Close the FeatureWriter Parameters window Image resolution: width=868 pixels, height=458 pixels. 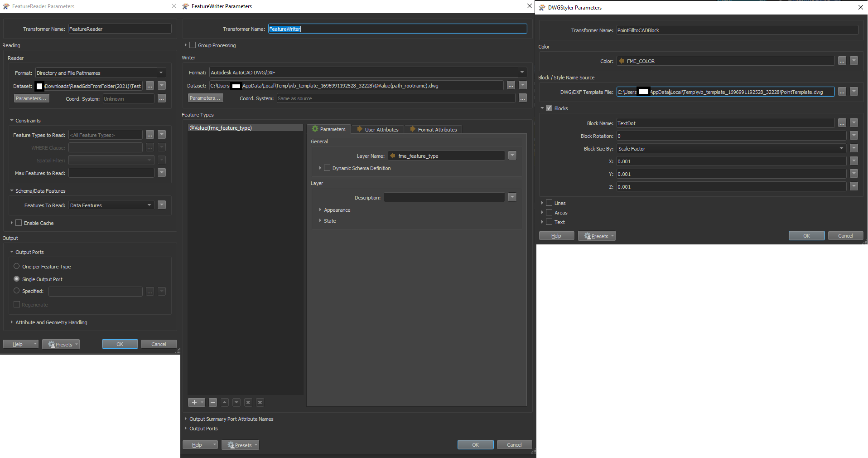(529, 6)
